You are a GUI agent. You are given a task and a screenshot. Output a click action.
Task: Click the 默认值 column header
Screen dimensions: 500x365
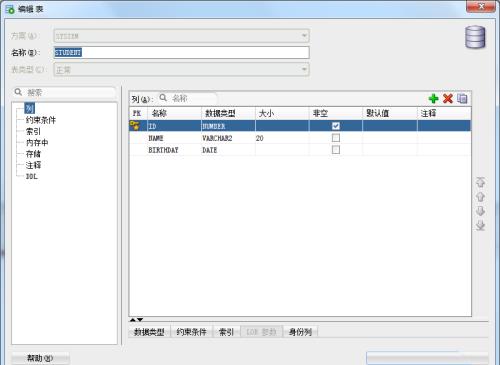coord(390,113)
